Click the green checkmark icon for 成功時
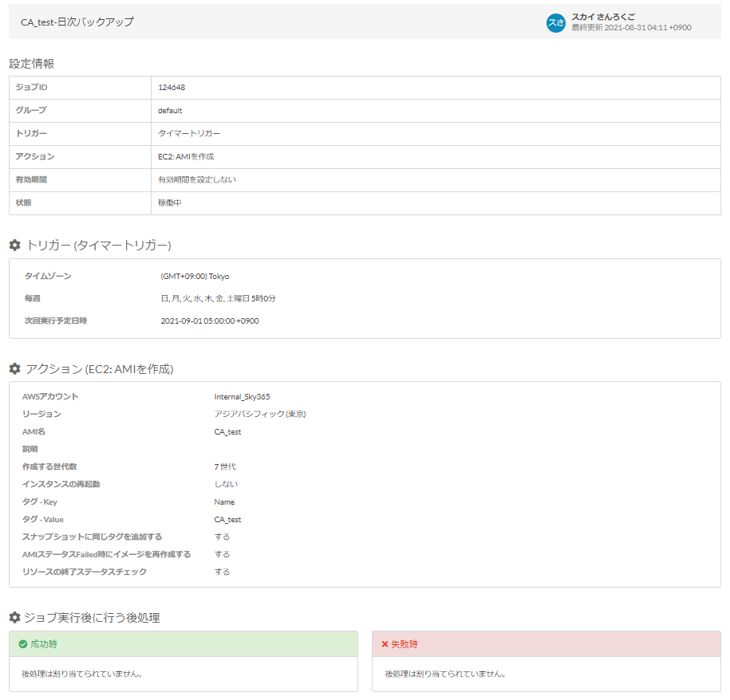Viewport: 730px width, 700px height. click(x=22, y=644)
